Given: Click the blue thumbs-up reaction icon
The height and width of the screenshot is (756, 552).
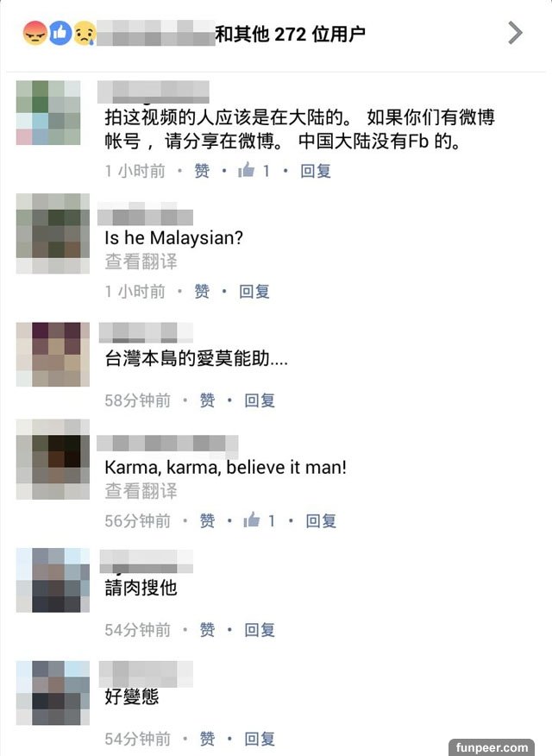Looking at the screenshot, I should click(60, 34).
